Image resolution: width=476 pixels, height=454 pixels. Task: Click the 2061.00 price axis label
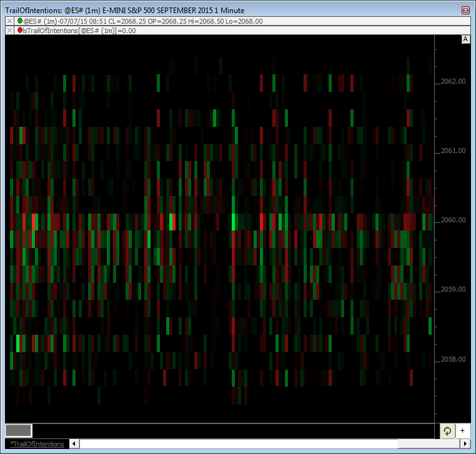point(453,151)
